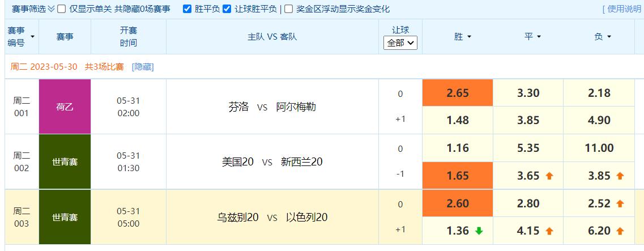Click match number 周二 002
The width and height of the screenshot is (644, 251).
22,162
